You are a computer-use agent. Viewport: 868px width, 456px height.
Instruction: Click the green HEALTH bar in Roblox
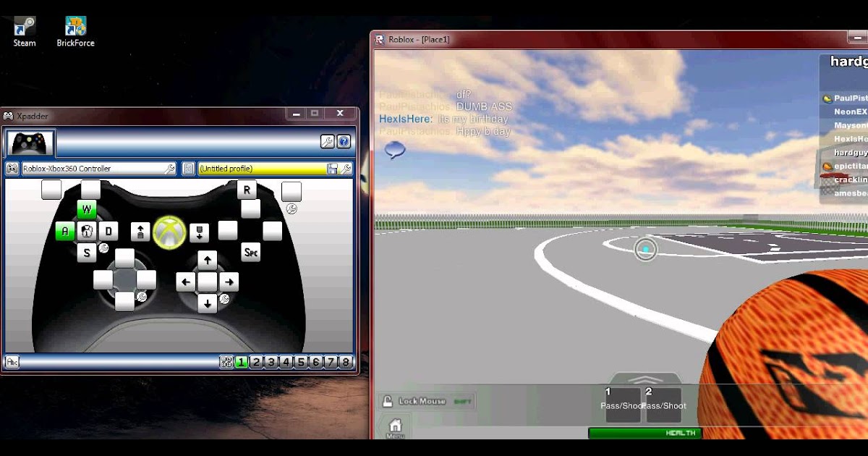tap(644, 433)
